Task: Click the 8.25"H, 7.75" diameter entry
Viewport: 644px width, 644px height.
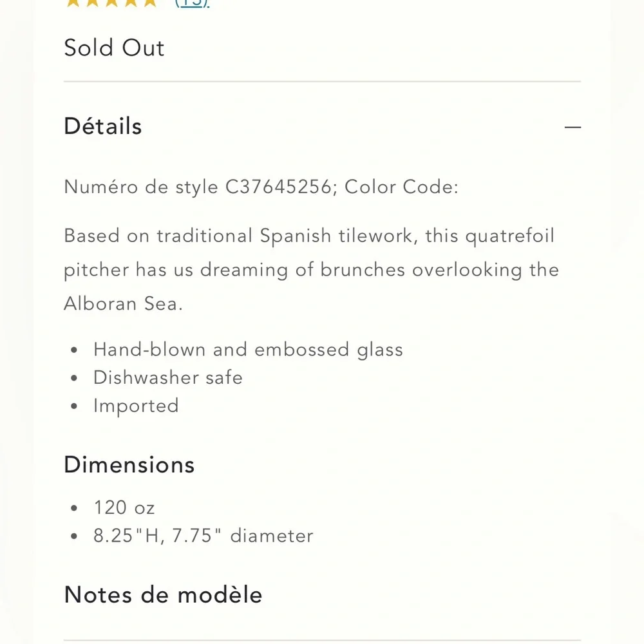Action: click(x=204, y=536)
